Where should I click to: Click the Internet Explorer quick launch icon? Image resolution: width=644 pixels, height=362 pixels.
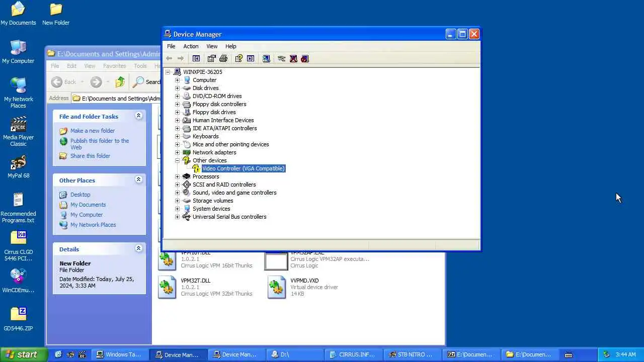(x=58, y=354)
